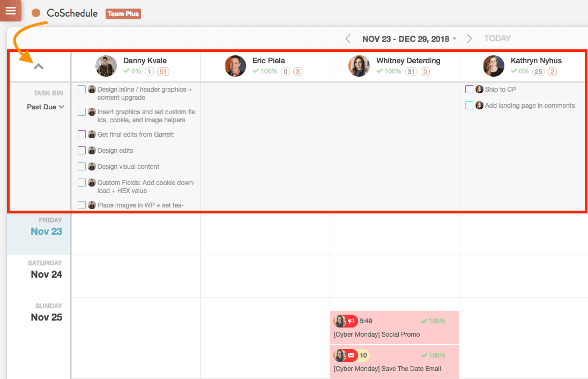Screen dimensions: 588x379
Task: Select the Eric Piela column name
Action: tap(269, 61)
